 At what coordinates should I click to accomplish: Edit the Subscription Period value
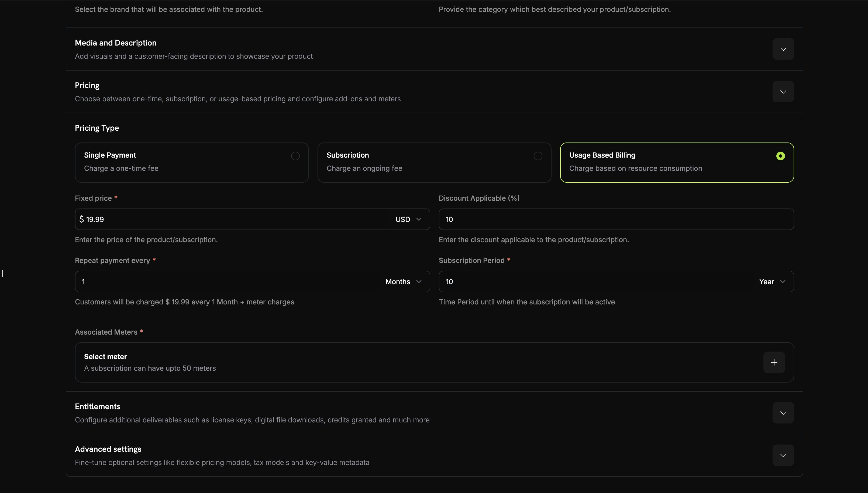click(576, 281)
